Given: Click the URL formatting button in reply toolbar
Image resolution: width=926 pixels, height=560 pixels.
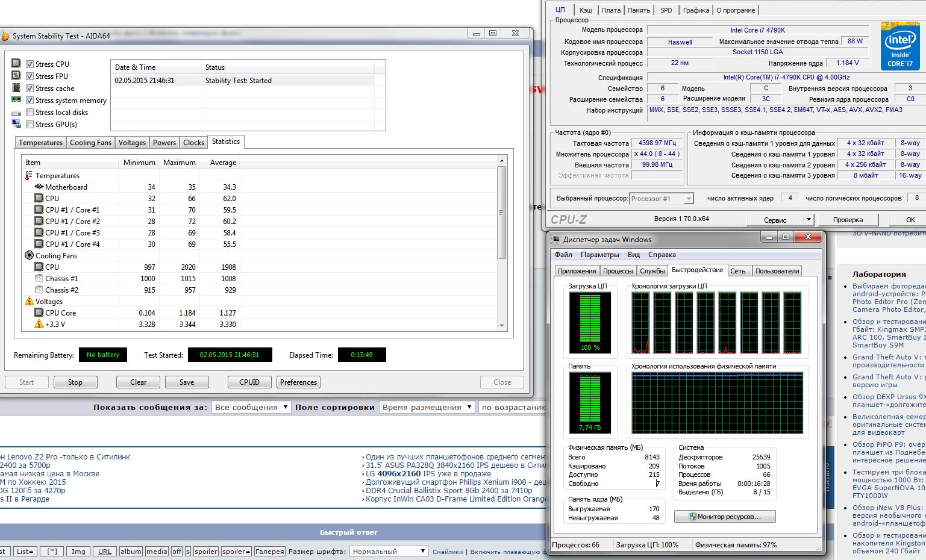Looking at the screenshot, I should [x=105, y=551].
